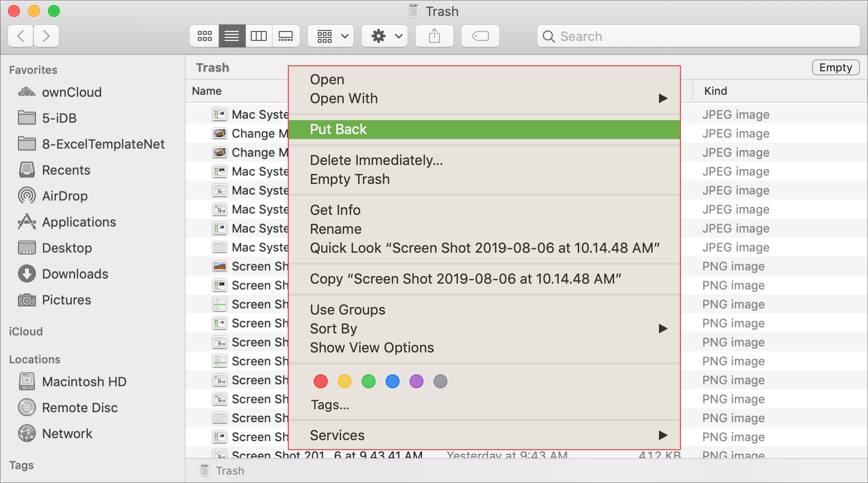This screenshot has width=868, height=483.
Task: Apply the blue tag color
Action: [x=393, y=381]
